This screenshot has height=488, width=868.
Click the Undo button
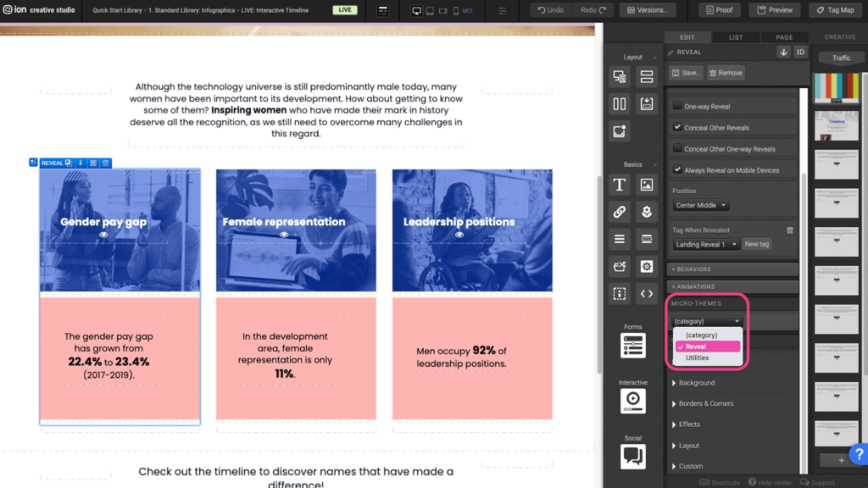(551, 10)
